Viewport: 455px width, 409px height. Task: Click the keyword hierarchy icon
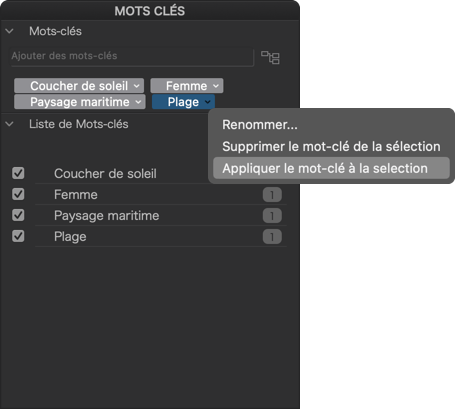click(270, 57)
